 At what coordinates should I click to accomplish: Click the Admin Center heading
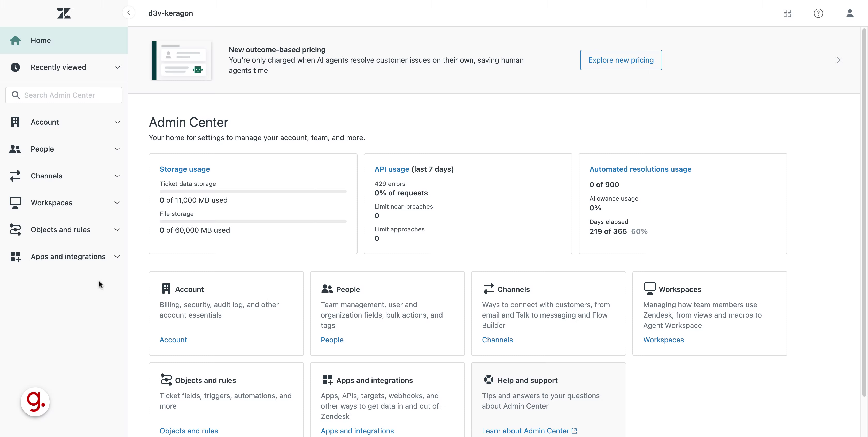(188, 122)
